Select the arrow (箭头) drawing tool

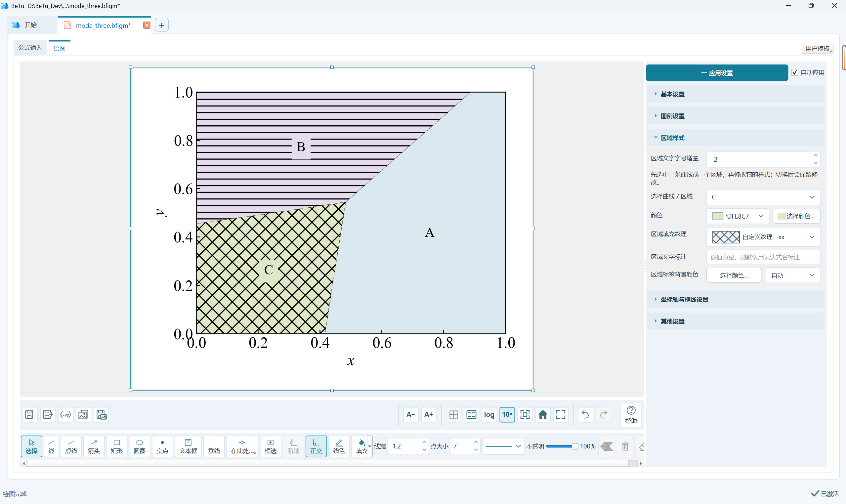(94, 446)
